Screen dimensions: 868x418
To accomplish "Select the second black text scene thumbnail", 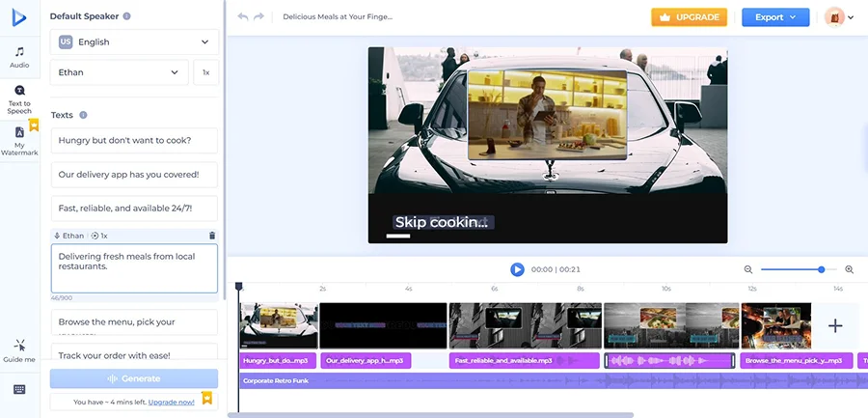I will 383,325.
